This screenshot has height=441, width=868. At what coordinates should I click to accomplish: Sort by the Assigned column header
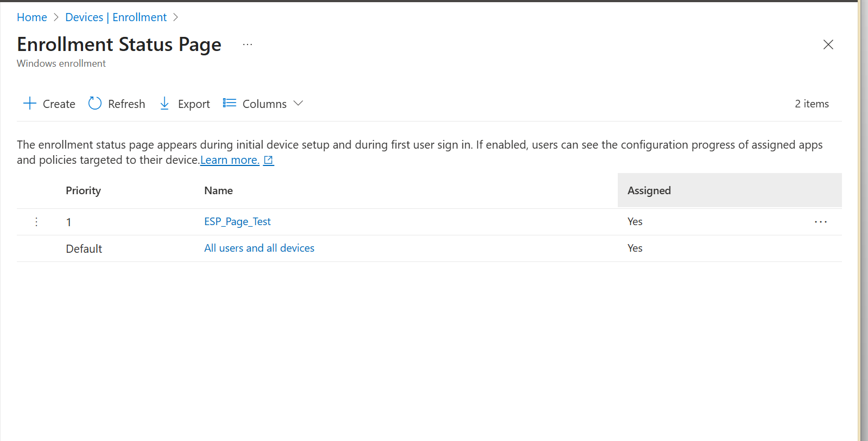(x=649, y=190)
